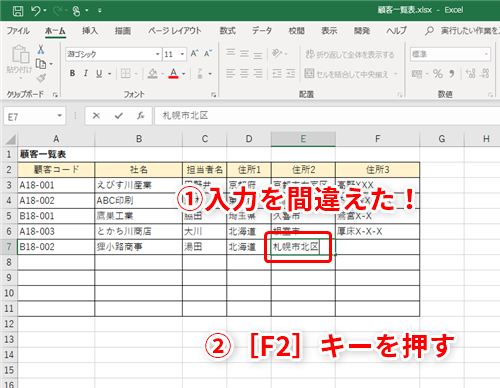The width and height of the screenshot is (500, 388).
Task: Switch to the 描画 tab
Action: click(x=123, y=31)
